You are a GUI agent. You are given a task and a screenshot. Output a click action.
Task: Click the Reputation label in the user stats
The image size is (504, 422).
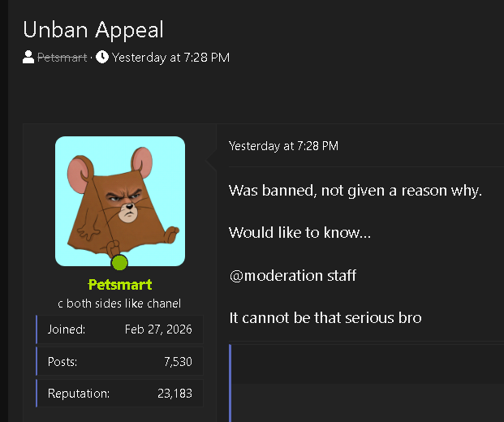click(x=79, y=394)
